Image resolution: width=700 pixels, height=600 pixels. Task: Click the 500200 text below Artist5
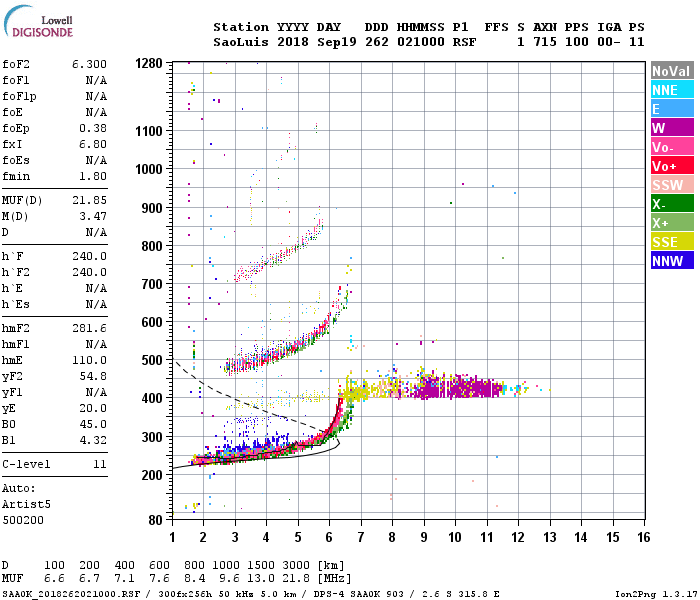pos(23,520)
